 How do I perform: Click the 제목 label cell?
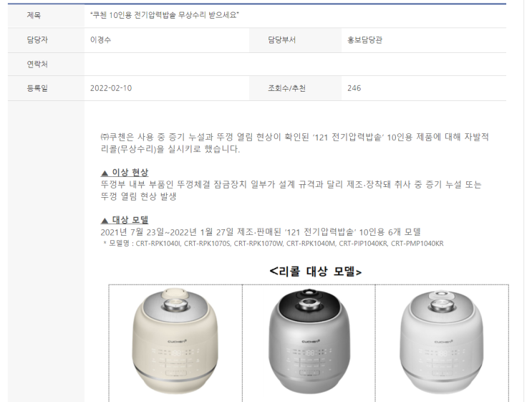tap(46, 16)
